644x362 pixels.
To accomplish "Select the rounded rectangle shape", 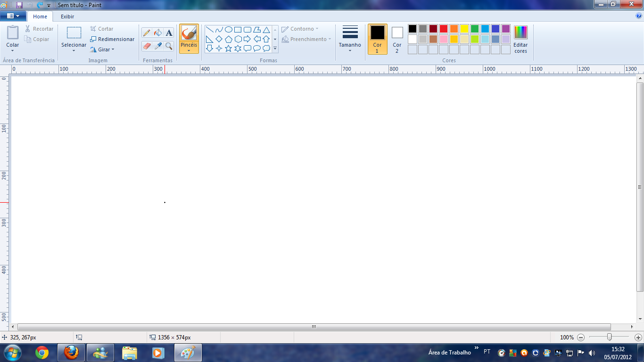I will (248, 29).
